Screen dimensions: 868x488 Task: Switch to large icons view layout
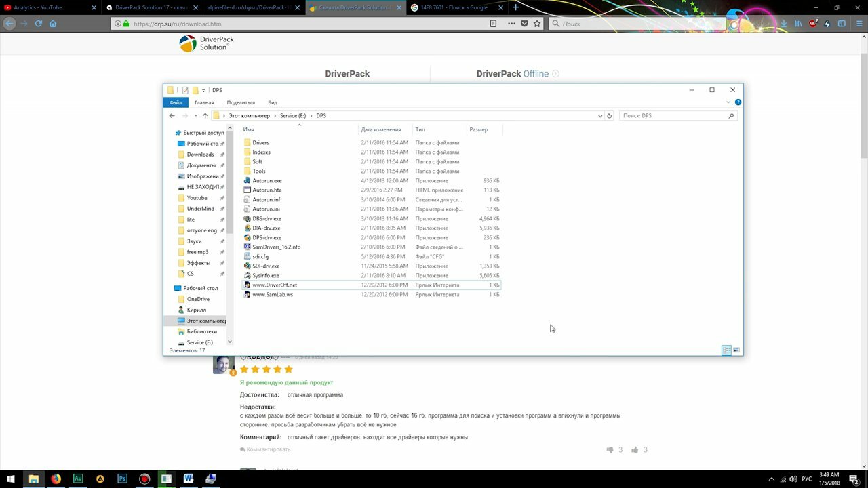tap(736, 350)
